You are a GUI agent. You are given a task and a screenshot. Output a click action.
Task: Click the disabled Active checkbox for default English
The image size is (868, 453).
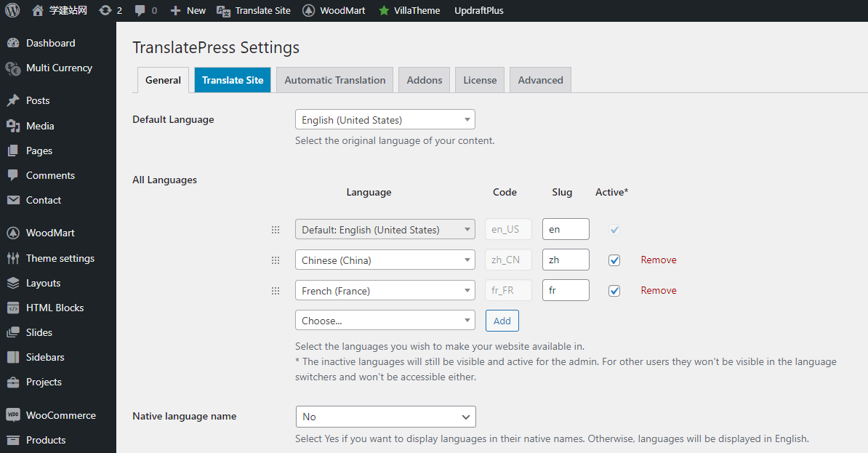click(614, 230)
